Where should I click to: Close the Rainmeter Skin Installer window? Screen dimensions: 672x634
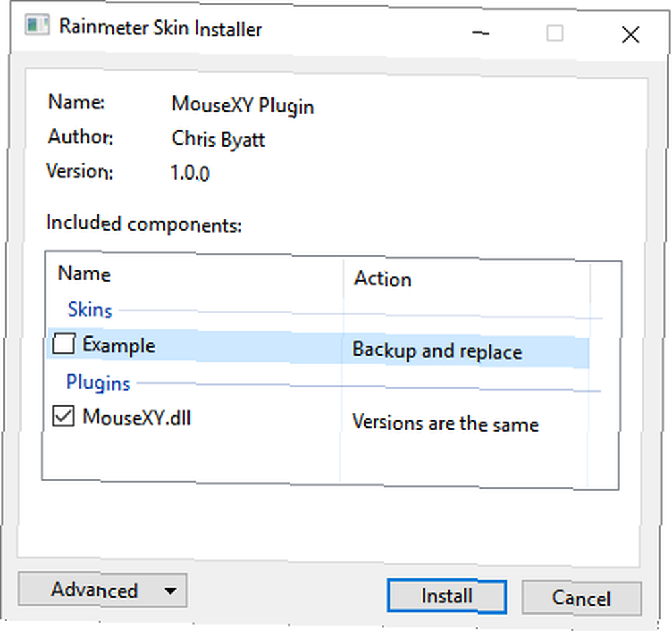pyautogui.click(x=630, y=35)
